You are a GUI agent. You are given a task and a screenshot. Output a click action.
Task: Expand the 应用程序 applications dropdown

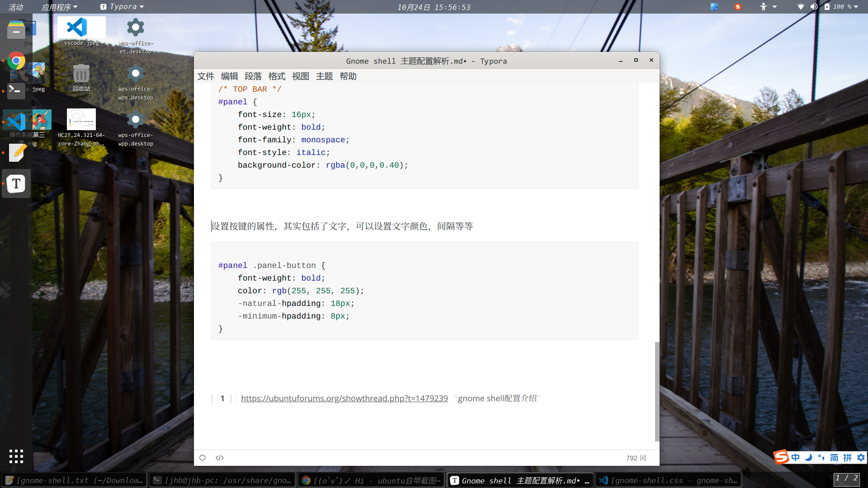click(59, 7)
